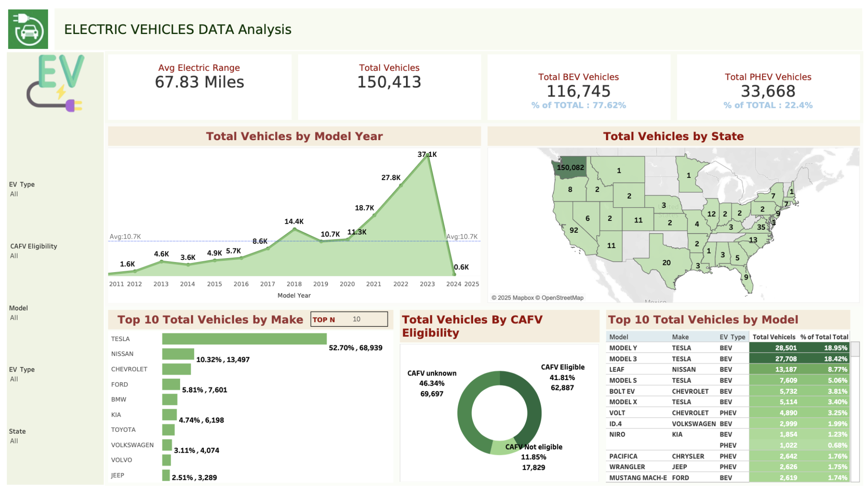Image resolution: width=868 pixels, height=496 pixels.
Task: Open the first EV Type filter dropdown
Action: click(14, 194)
